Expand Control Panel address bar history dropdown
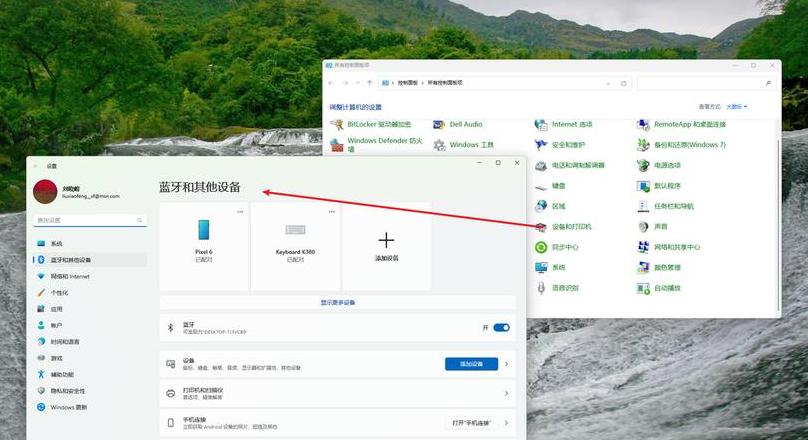This screenshot has height=440, width=808. coord(609,83)
